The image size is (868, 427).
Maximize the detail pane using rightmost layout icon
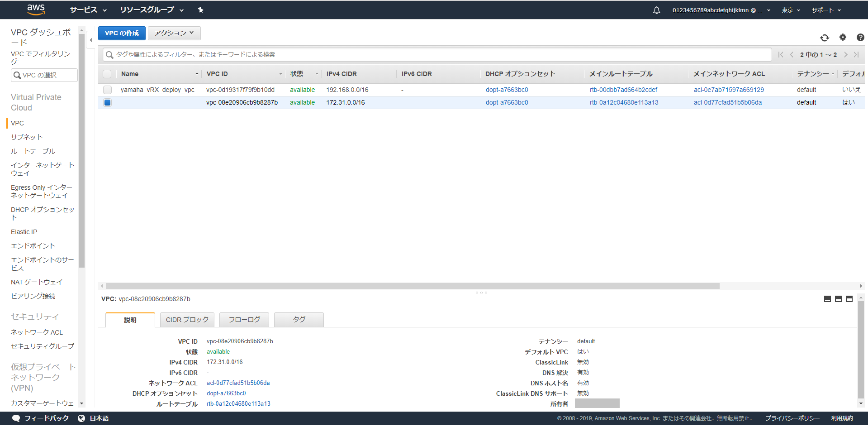849,299
